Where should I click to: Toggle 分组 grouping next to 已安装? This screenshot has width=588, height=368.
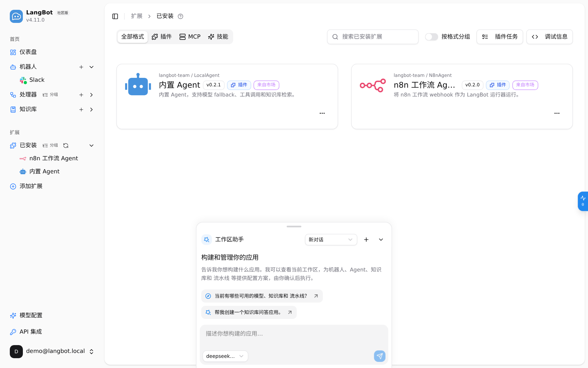click(50, 145)
